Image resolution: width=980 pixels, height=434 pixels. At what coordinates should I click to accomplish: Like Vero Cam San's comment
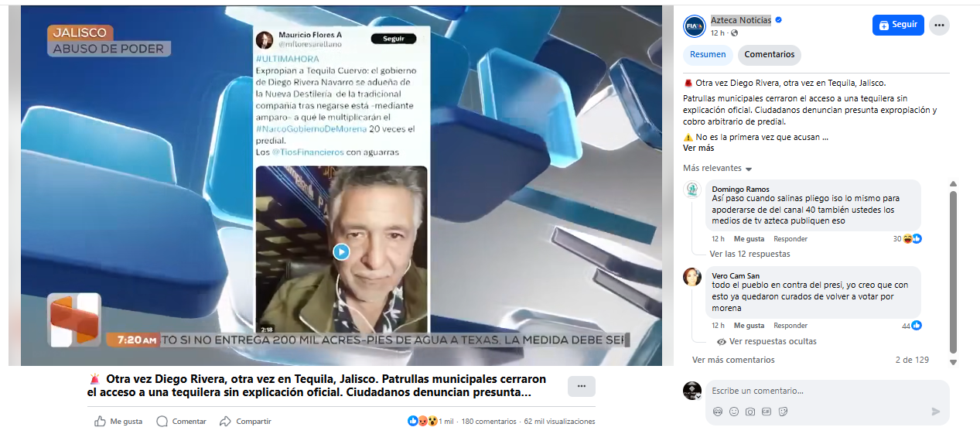tap(749, 326)
